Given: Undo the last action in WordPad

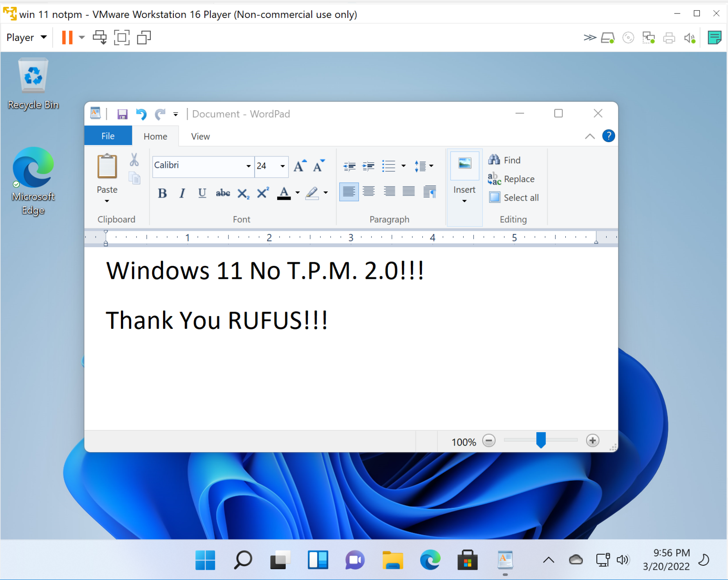Looking at the screenshot, I should (x=141, y=114).
